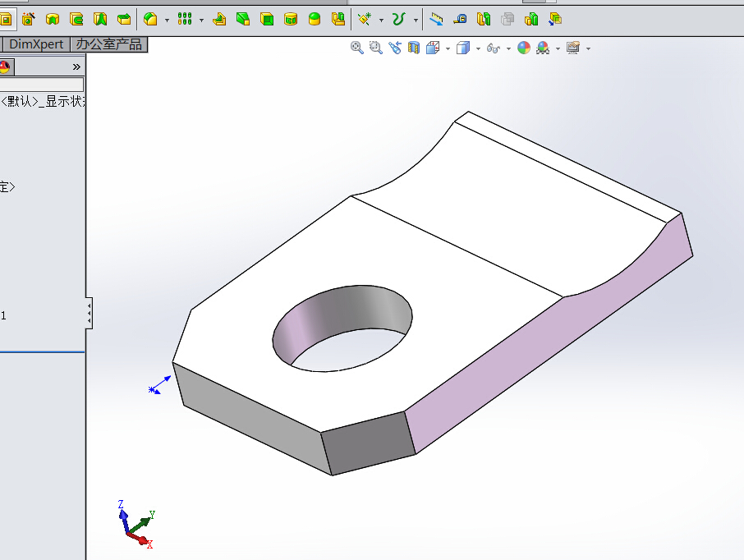
Task: Return to the previous view
Action: (395, 48)
